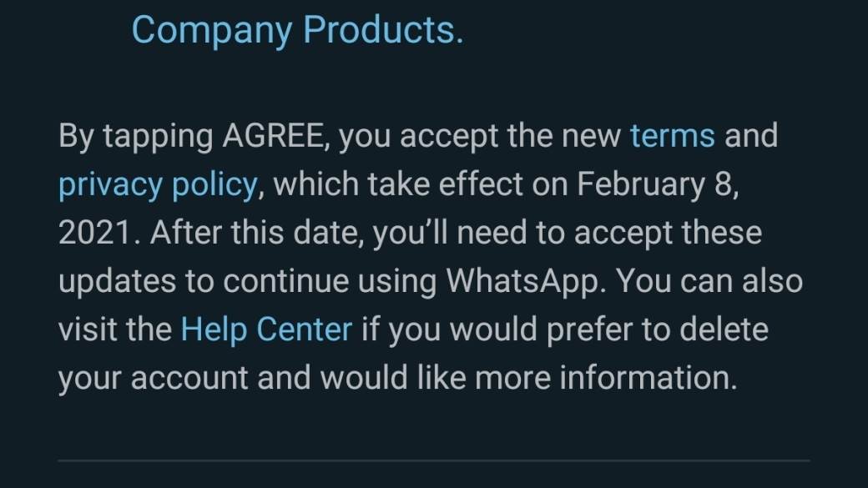This screenshot has width=868, height=488.
Task: Open the privacy policy link
Action: coord(157,184)
